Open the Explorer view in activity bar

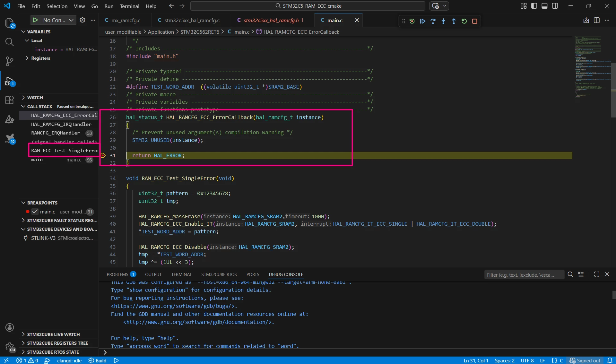[x=9, y=23]
